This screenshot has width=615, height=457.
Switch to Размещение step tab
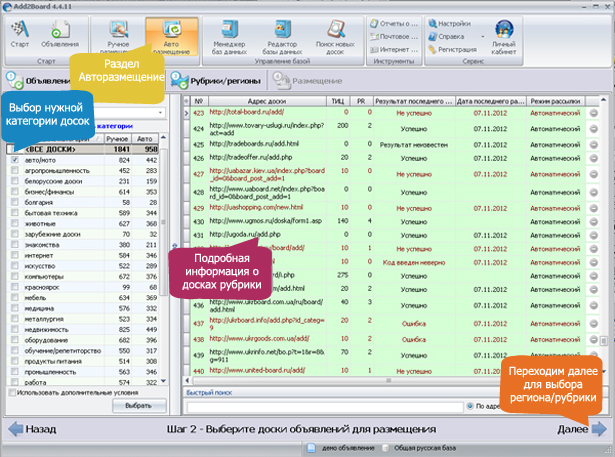tap(307, 80)
